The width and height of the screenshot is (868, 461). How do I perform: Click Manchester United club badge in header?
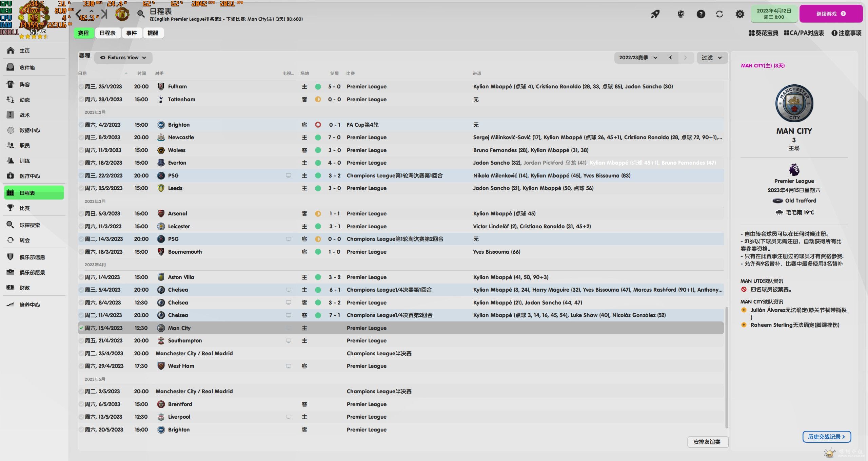click(x=122, y=14)
